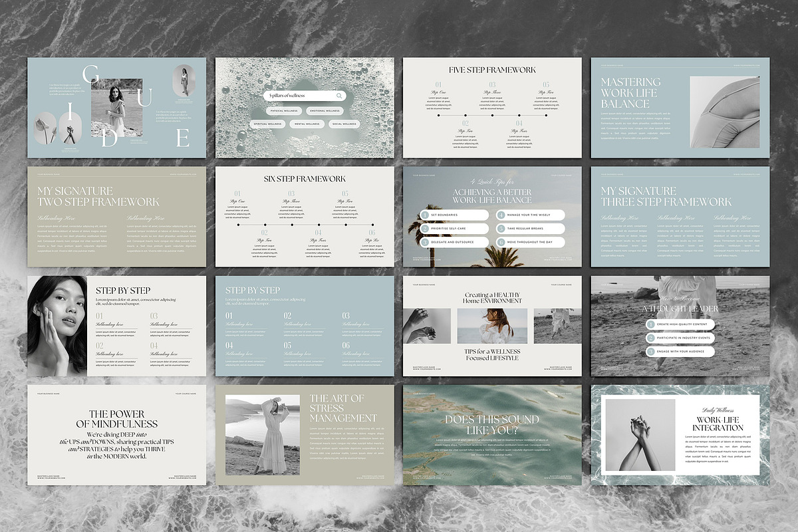Select the Social Wellness pill
Image resolution: width=798 pixels, height=532 pixels.
[343, 124]
